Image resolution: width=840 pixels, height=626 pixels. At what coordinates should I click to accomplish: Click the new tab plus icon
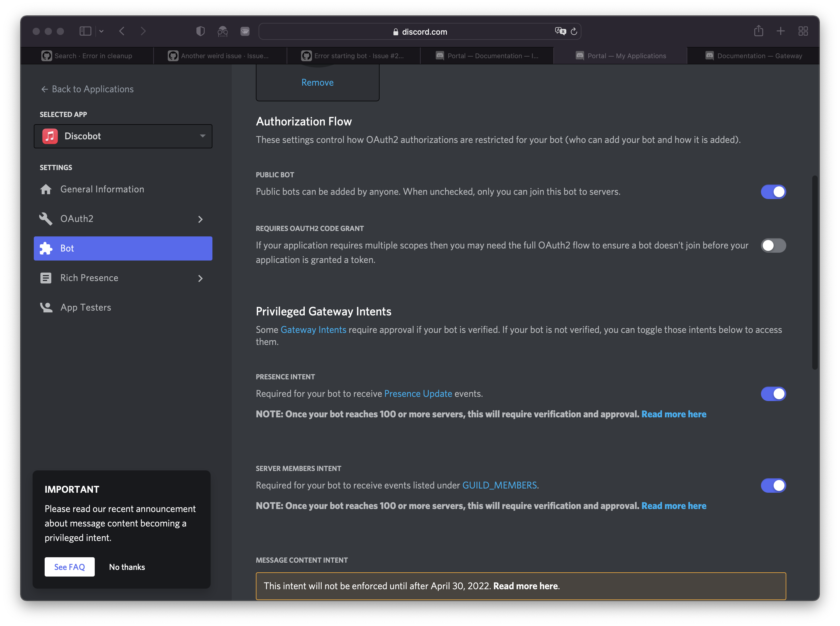coord(781,31)
